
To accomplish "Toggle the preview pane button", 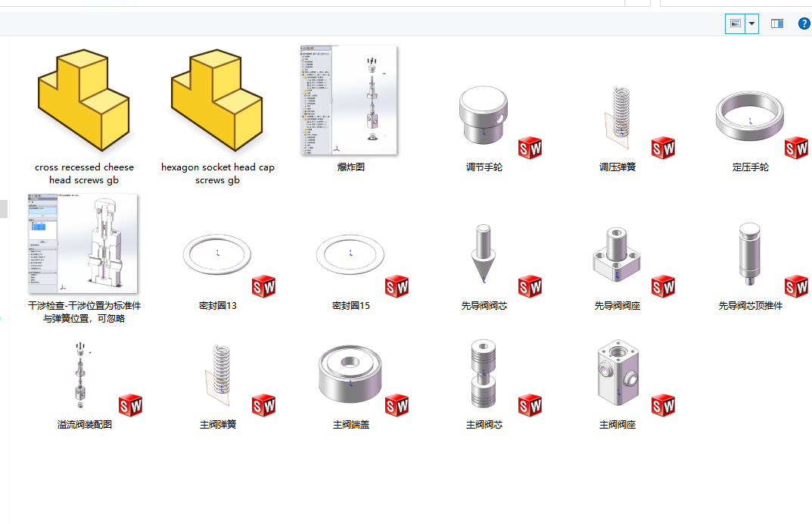I will (x=776, y=23).
